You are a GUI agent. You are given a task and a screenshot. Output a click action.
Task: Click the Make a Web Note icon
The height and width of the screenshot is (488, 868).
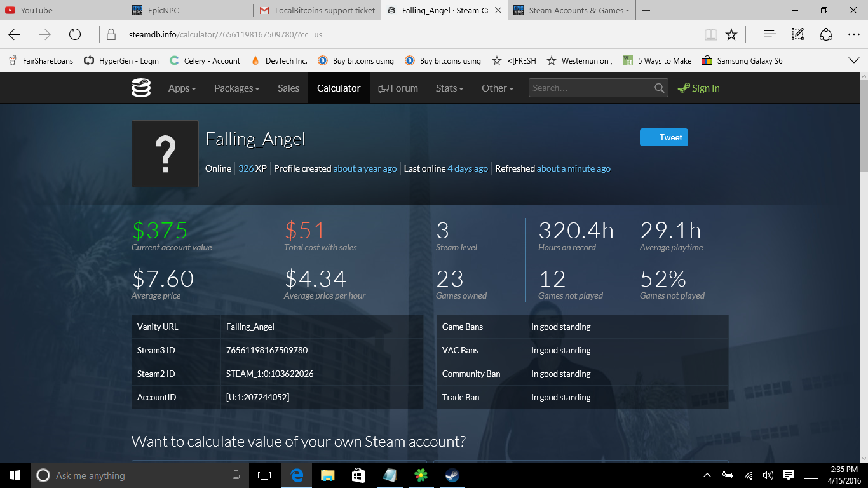click(x=797, y=34)
